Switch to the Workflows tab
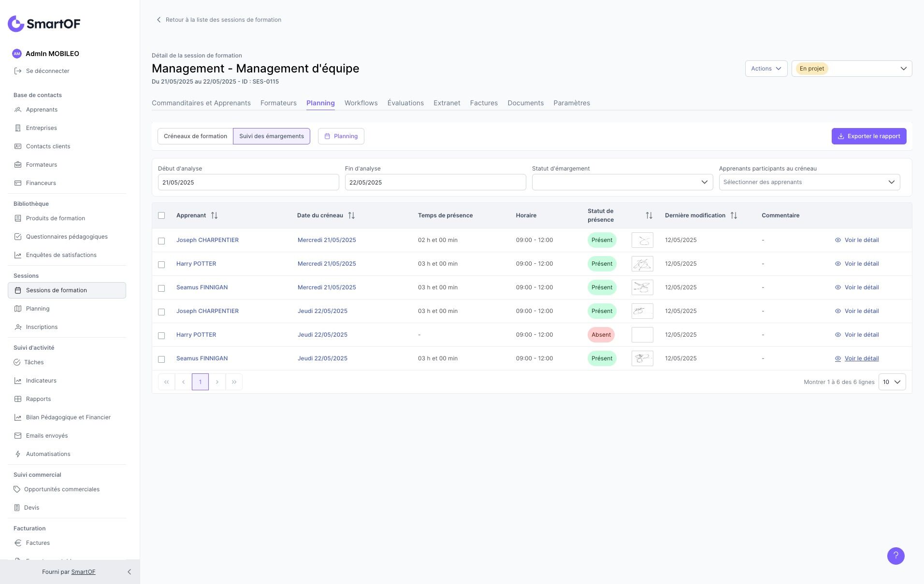Viewport: 924px width, 584px height. pyautogui.click(x=361, y=103)
